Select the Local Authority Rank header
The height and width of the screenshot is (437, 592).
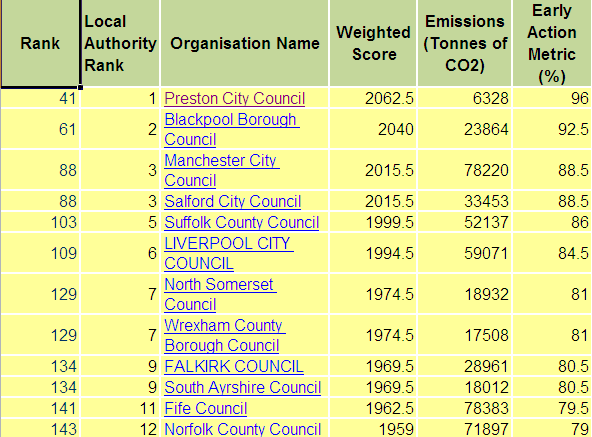(x=120, y=43)
